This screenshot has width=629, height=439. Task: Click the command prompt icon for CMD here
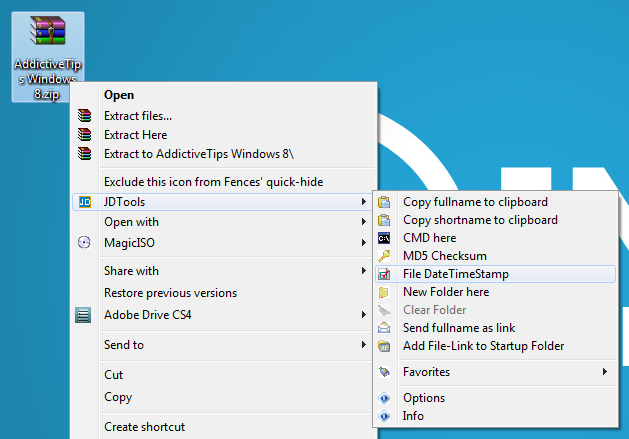pyautogui.click(x=384, y=238)
